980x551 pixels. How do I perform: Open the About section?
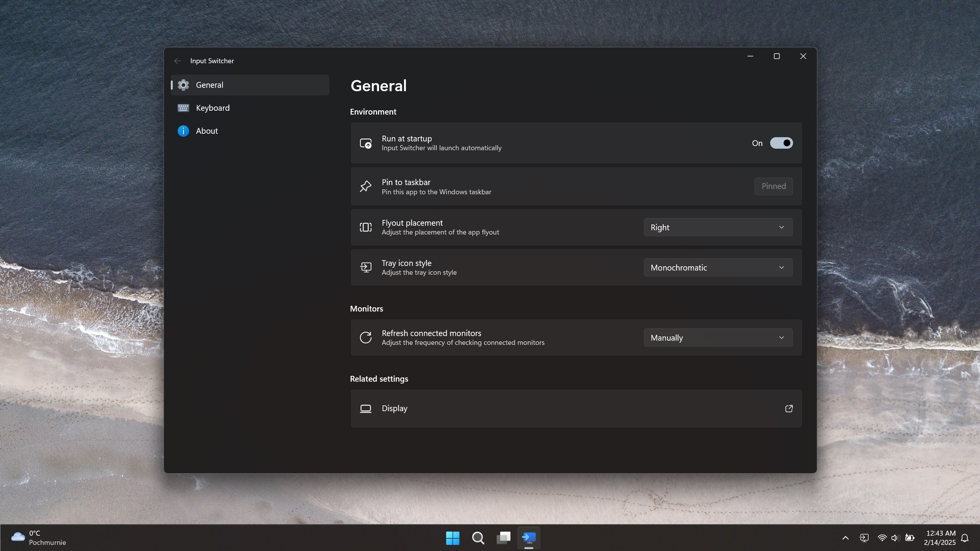[x=206, y=131]
